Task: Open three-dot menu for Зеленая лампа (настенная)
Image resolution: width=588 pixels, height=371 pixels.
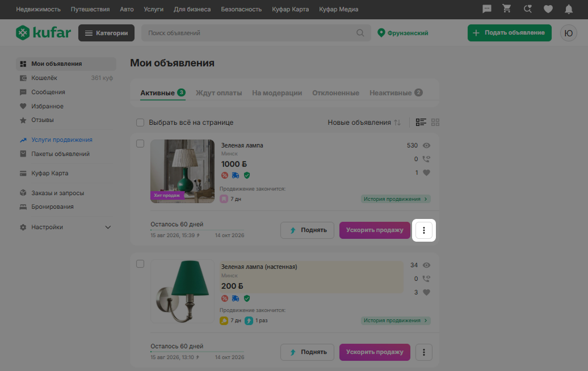Action: pos(424,352)
